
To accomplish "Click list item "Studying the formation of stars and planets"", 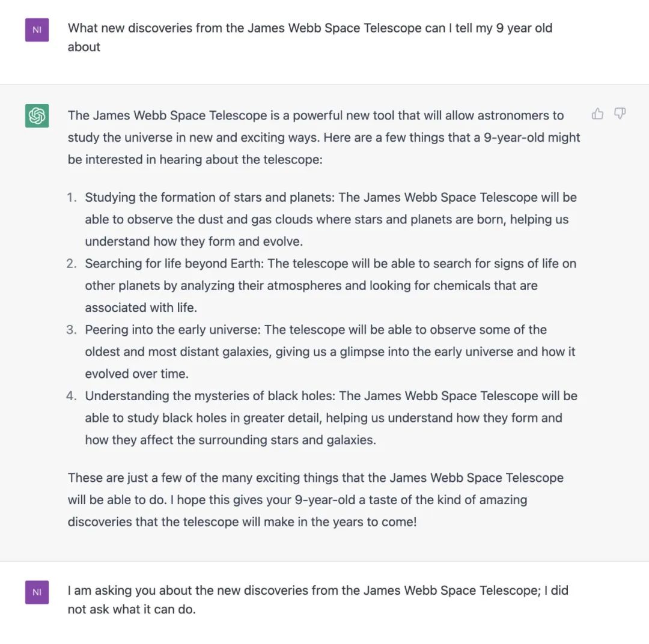I will 331,198.
